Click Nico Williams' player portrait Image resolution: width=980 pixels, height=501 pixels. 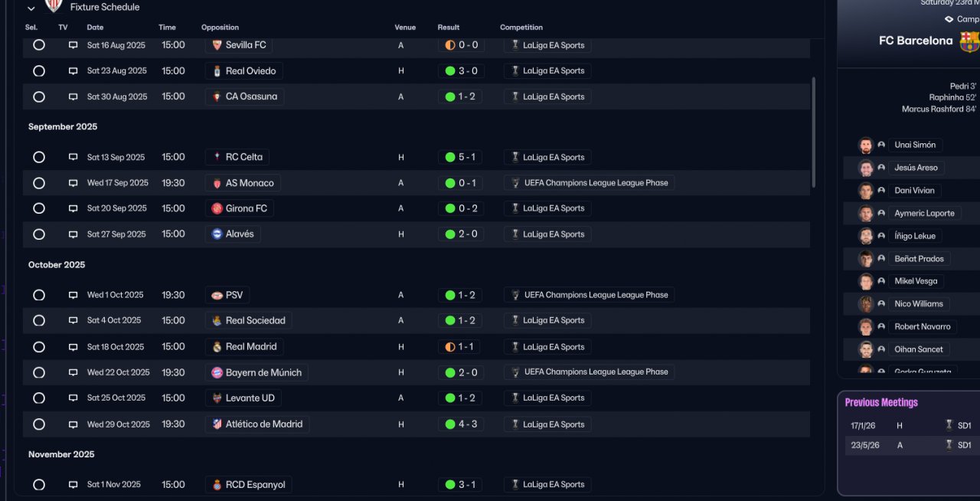coord(866,304)
